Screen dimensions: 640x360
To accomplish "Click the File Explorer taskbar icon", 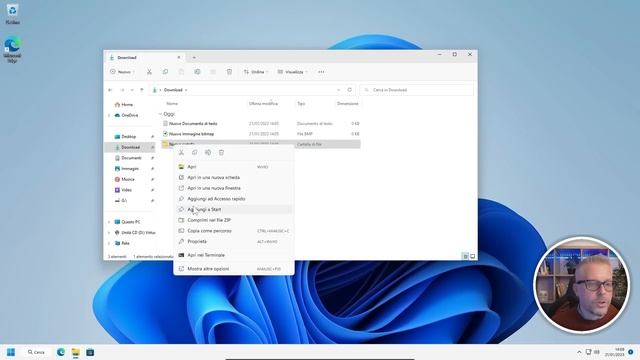I will tap(76, 352).
